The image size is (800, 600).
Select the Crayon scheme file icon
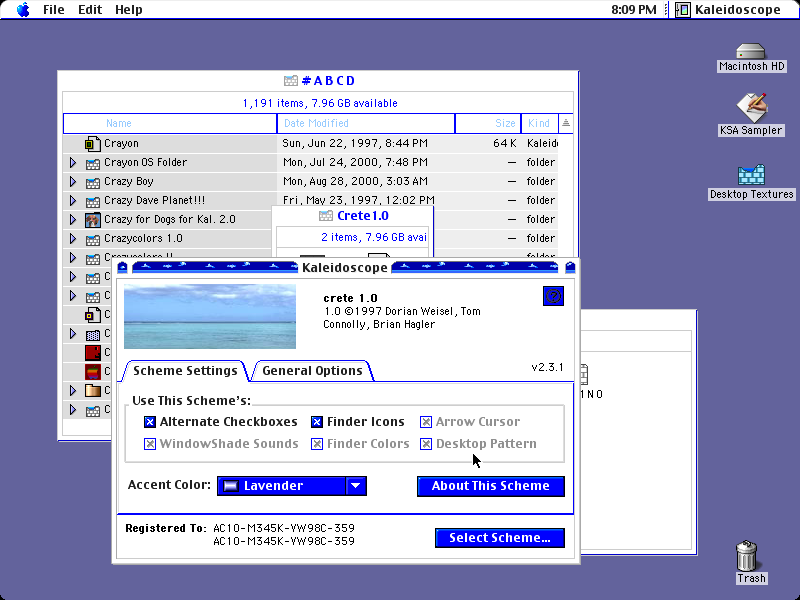click(x=92, y=144)
